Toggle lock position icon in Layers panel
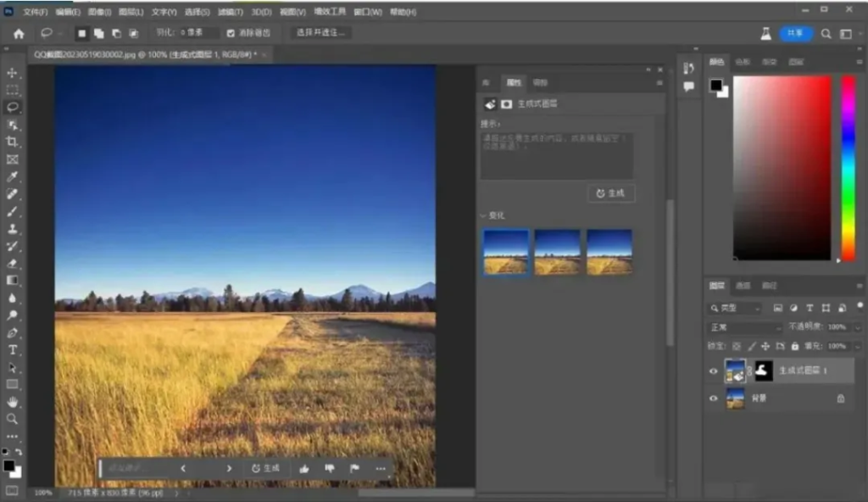868x502 pixels. [765, 346]
